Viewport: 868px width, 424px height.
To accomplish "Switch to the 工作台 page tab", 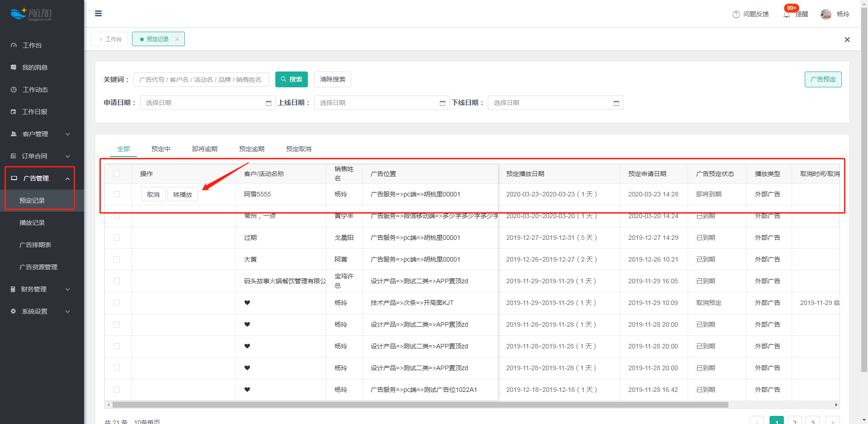I will click(x=109, y=39).
